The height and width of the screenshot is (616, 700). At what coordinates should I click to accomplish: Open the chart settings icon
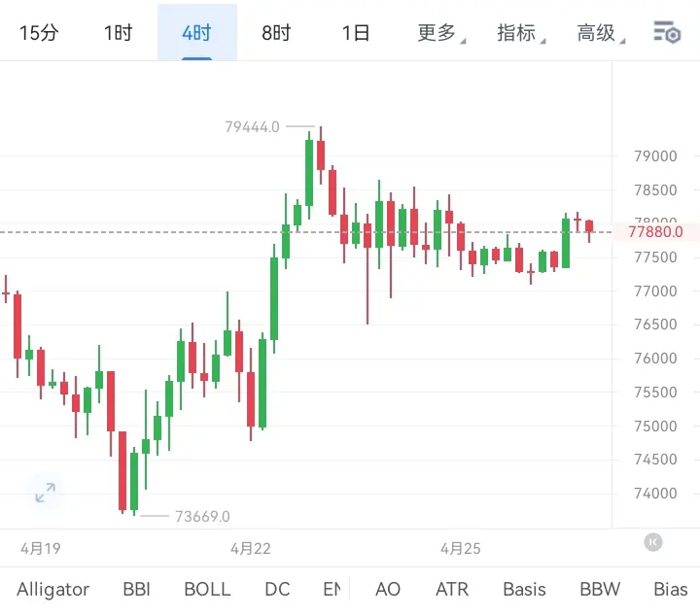coord(667,32)
